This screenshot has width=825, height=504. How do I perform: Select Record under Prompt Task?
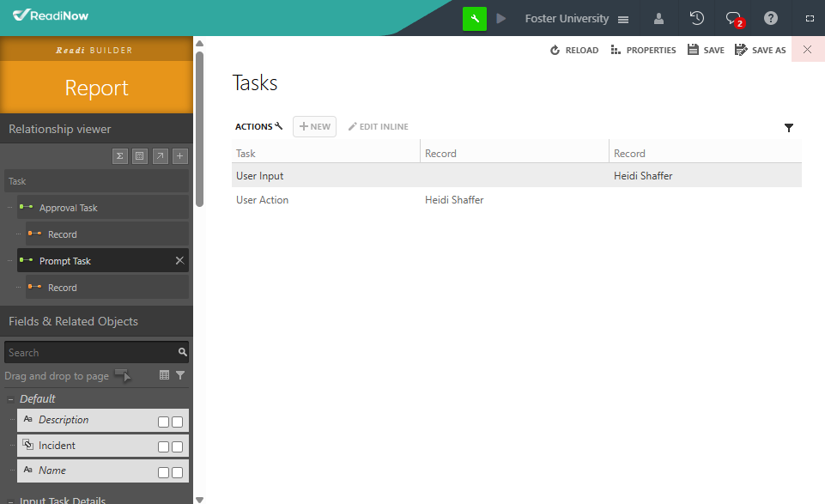pos(107,288)
